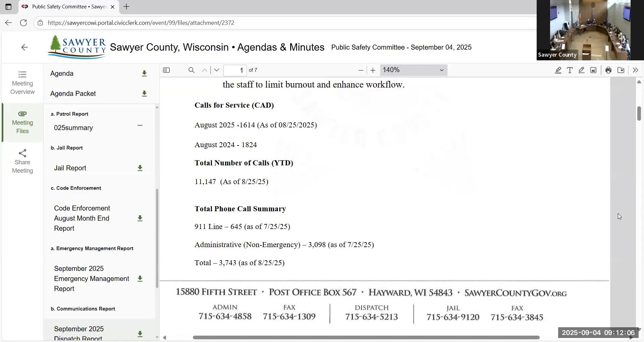This screenshot has height=342, width=644.
Task: Click the Dispatch number 715-634-5213
Action: 372,317
